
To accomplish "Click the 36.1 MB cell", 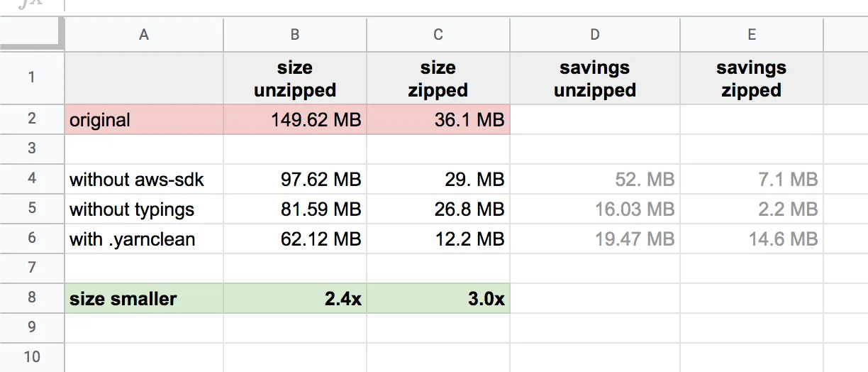I will click(438, 120).
